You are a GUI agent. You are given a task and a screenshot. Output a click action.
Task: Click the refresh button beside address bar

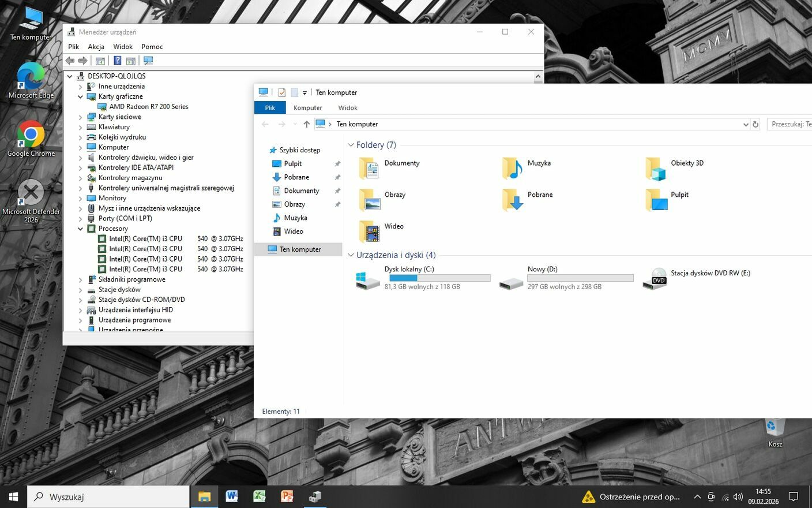(755, 124)
